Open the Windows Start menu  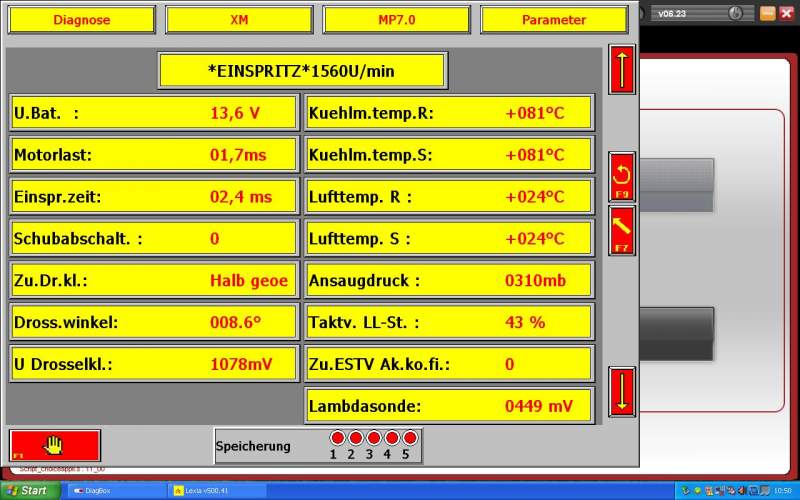click(29, 490)
